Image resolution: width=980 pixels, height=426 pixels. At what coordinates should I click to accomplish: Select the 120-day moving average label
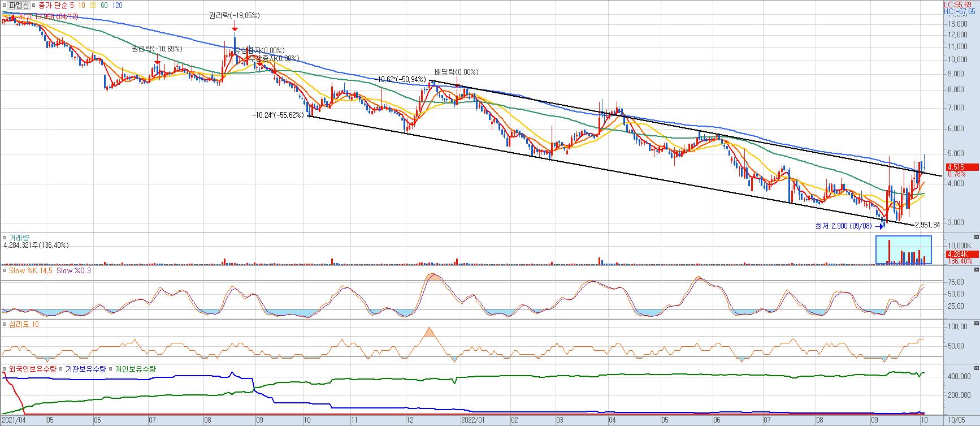click(x=117, y=5)
